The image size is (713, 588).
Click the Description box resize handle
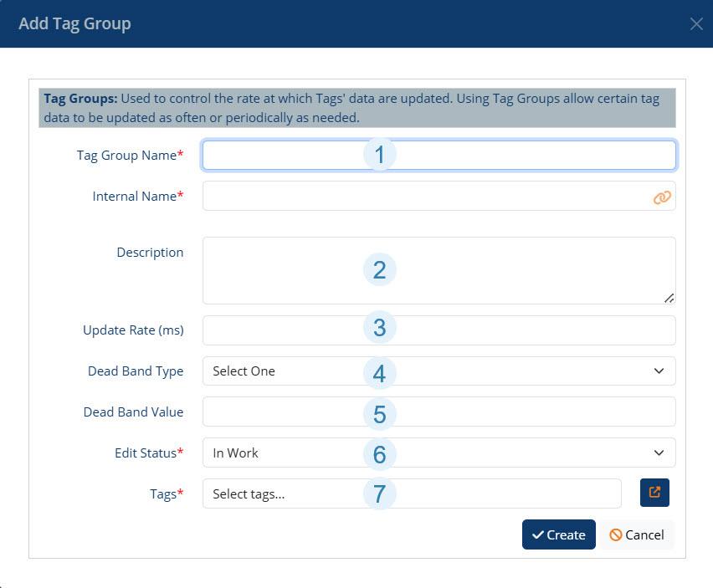tap(669, 298)
